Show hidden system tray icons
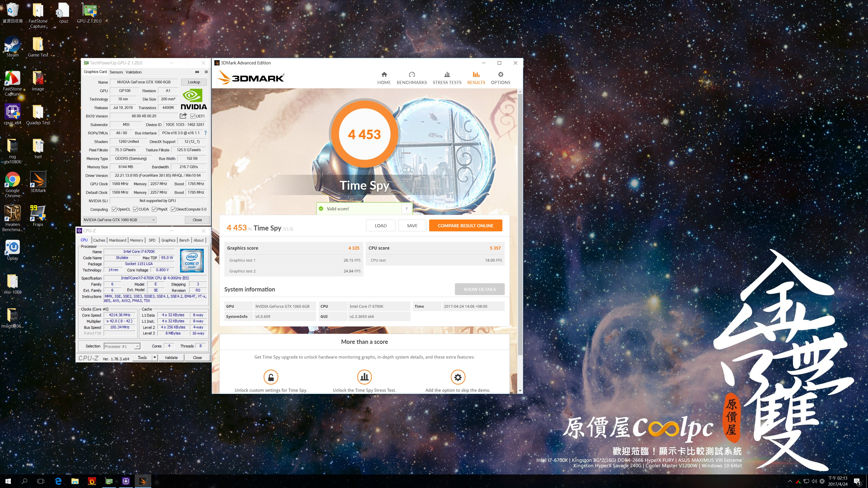Screen dimensions: 868x488 pos(790,481)
